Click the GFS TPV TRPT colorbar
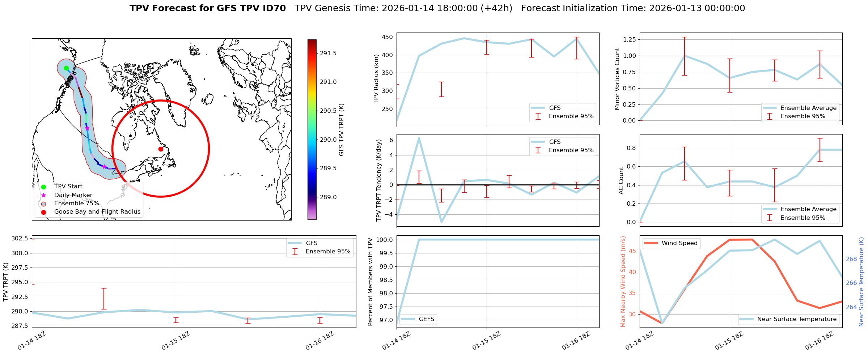 click(312, 129)
